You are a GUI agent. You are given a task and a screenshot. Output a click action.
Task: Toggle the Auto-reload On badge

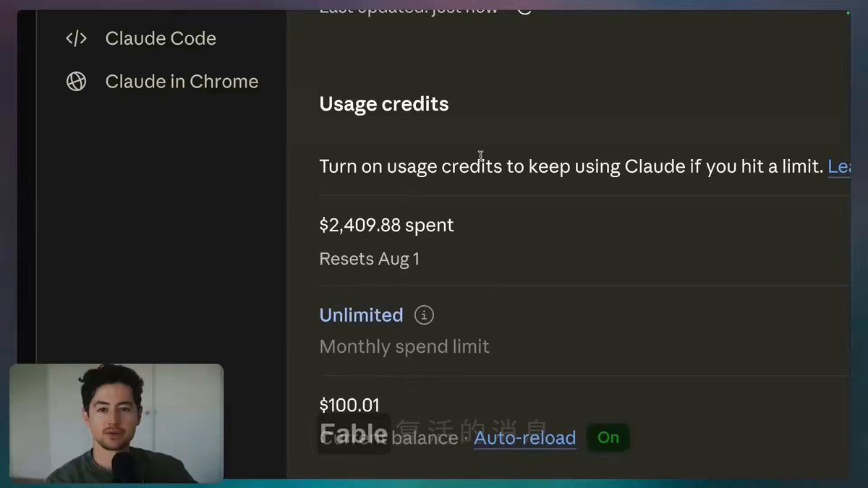coord(608,437)
